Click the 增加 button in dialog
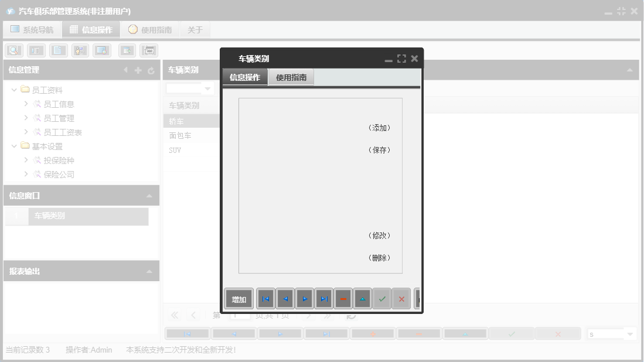644x362 pixels. coord(239,299)
